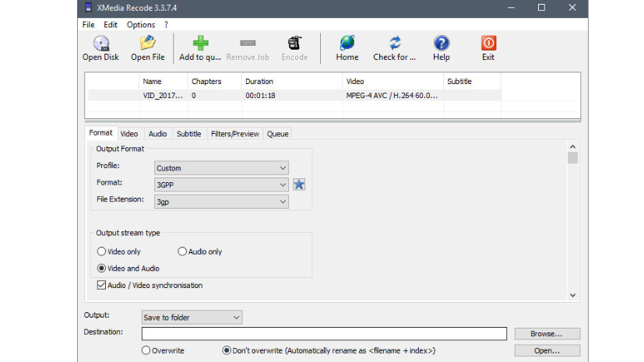Viewport: 644px width, 362px height.
Task: Expand the Profile dropdown showing Custom
Action: (x=221, y=167)
